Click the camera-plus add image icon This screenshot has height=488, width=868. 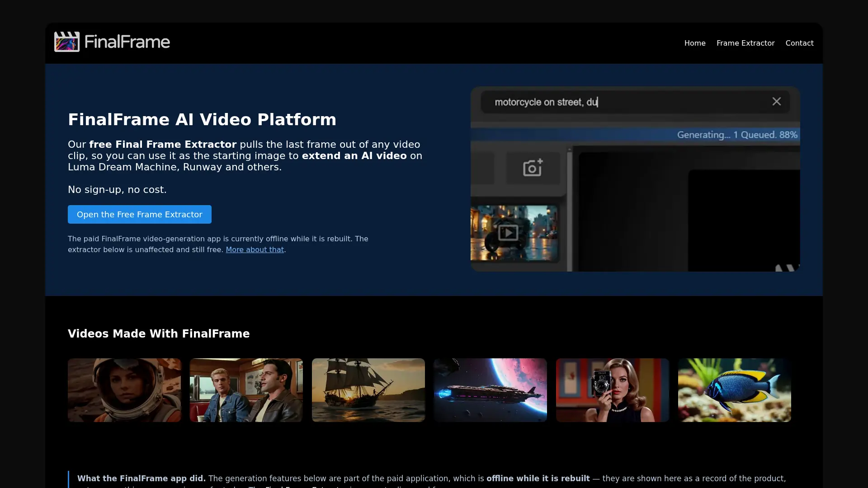(x=533, y=168)
